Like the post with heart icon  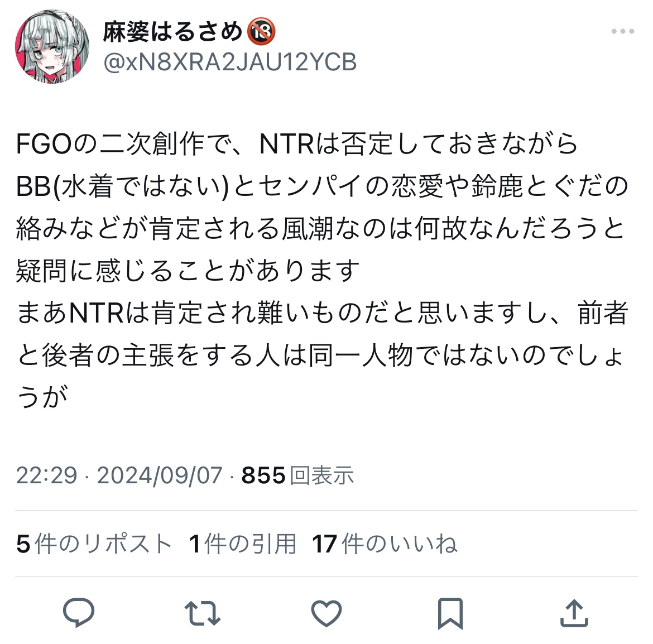[x=326, y=613]
